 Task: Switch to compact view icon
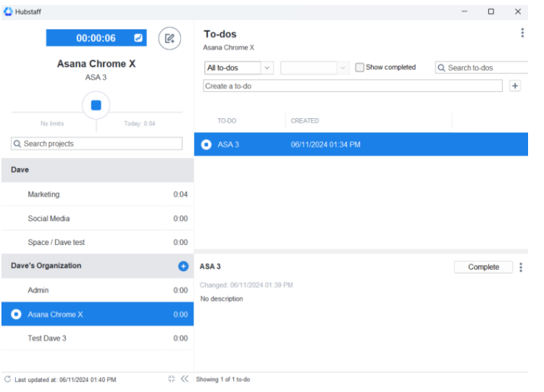point(172,380)
